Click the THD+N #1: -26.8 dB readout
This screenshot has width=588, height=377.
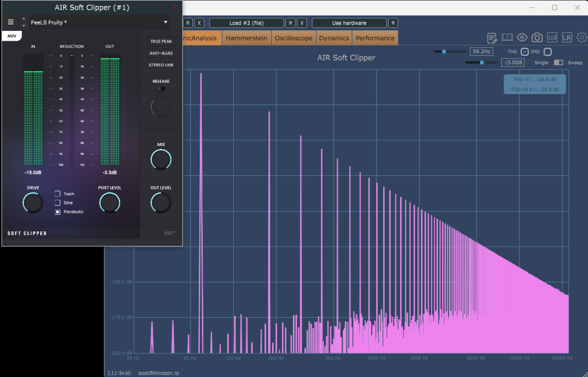pos(535,90)
